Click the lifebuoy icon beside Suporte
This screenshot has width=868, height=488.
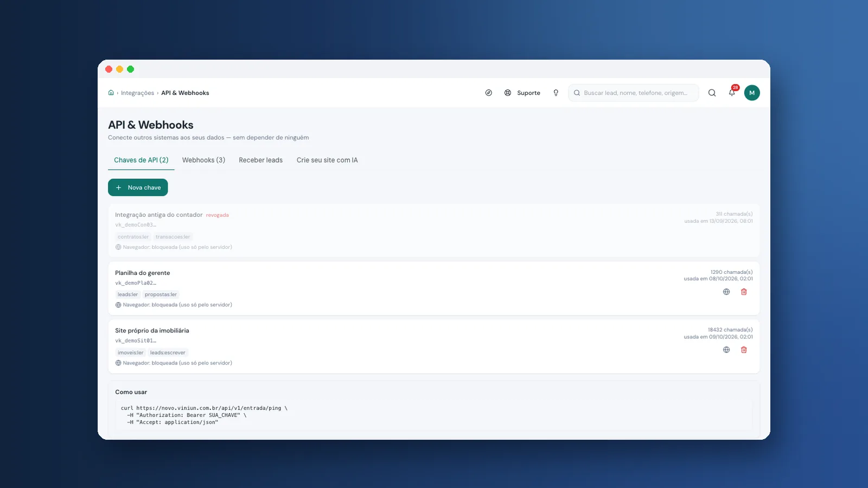[508, 93]
